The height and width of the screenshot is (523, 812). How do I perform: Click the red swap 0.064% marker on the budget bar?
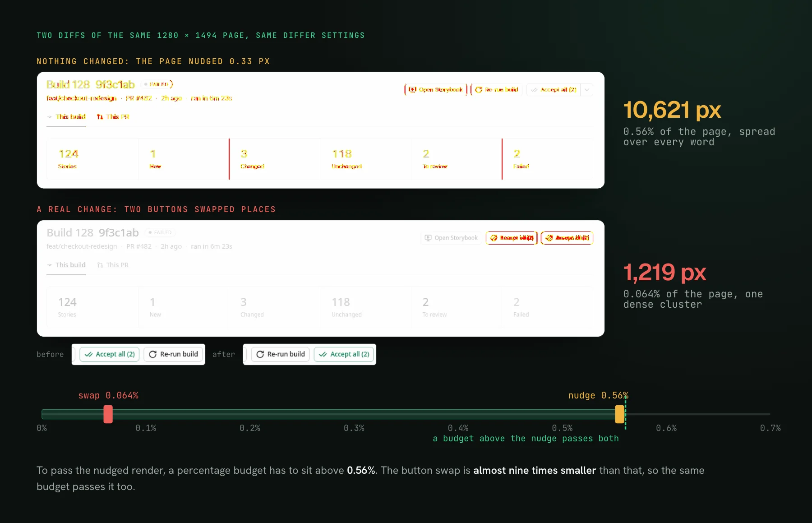click(x=108, y=414)
